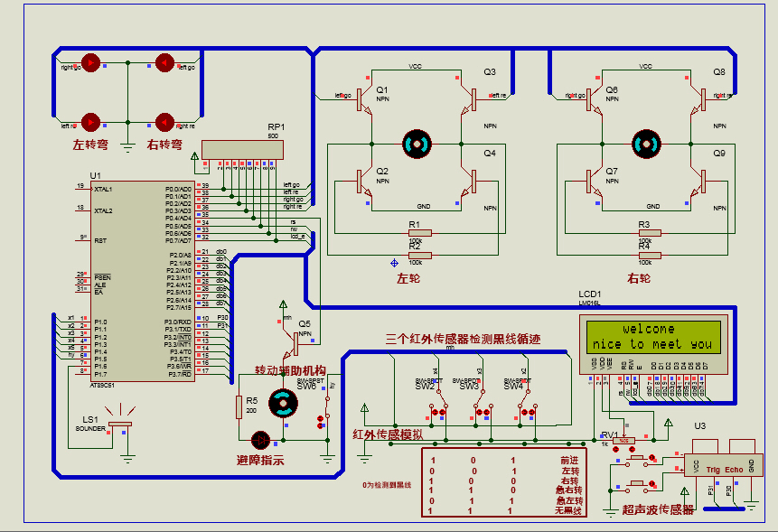
Task: Select the auxiliary mechanism motor beside R5
Action: [x=283, y=403]
